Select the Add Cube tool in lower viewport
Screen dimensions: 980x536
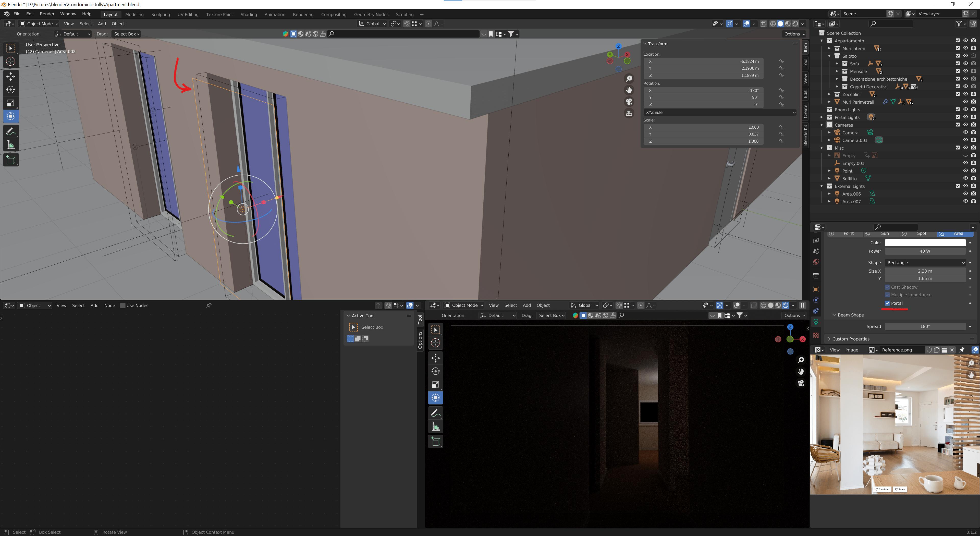(x=436, y=442)
